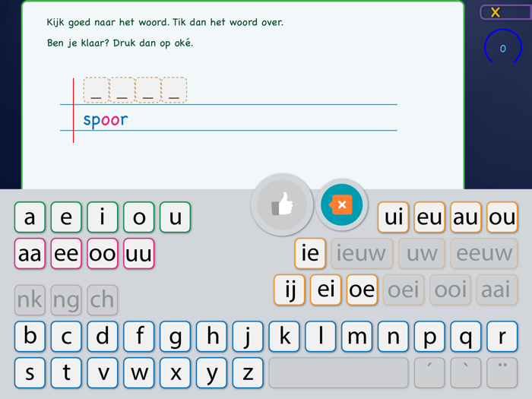Screen dimensions: 532x399
Task: Hit the 'g' consonant key
Action: pyautogui.click(x=175, y=336)
